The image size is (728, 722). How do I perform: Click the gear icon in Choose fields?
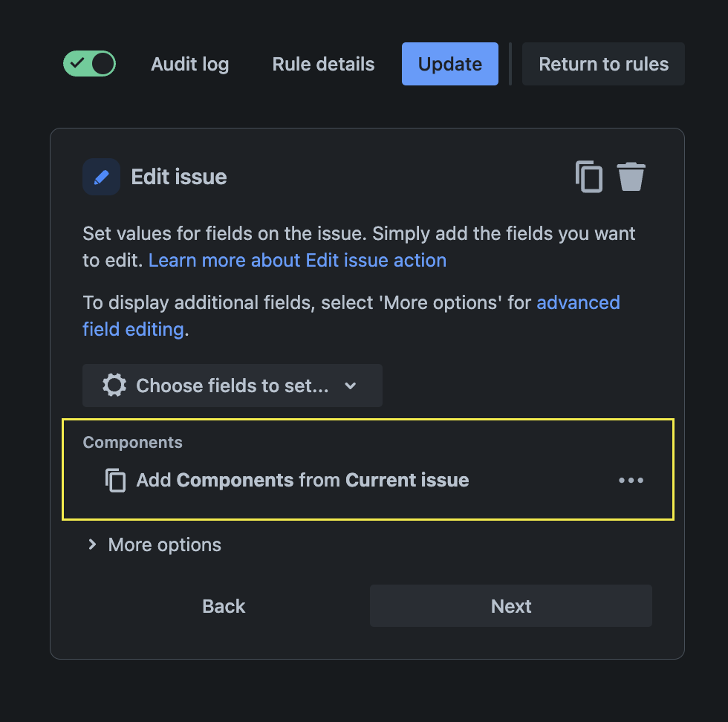tap(114, 386)
